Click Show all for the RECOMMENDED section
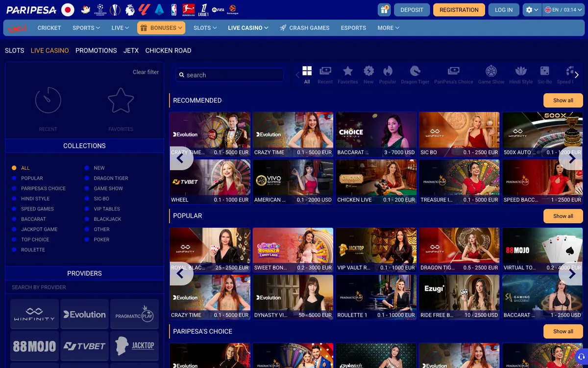 [x=563, y=100]
